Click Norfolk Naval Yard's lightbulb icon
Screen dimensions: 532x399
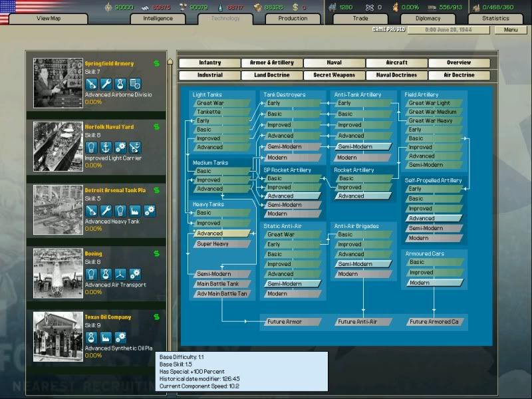tap(91, 147)
